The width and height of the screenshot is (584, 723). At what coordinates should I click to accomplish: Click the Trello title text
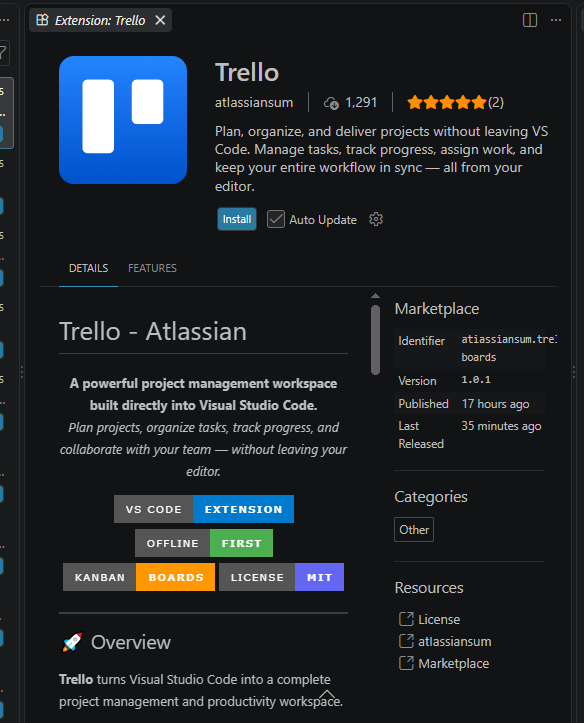point(247,73)
